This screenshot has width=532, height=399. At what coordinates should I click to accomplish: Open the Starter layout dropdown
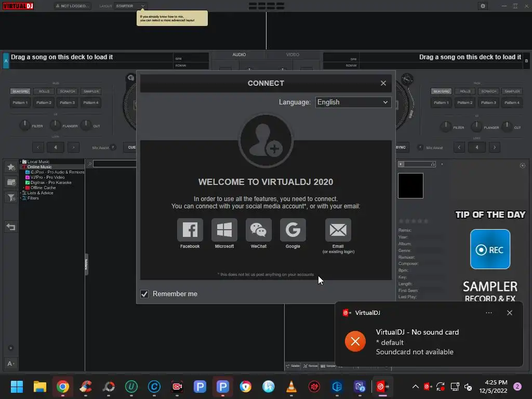click(x=131, y=6)
